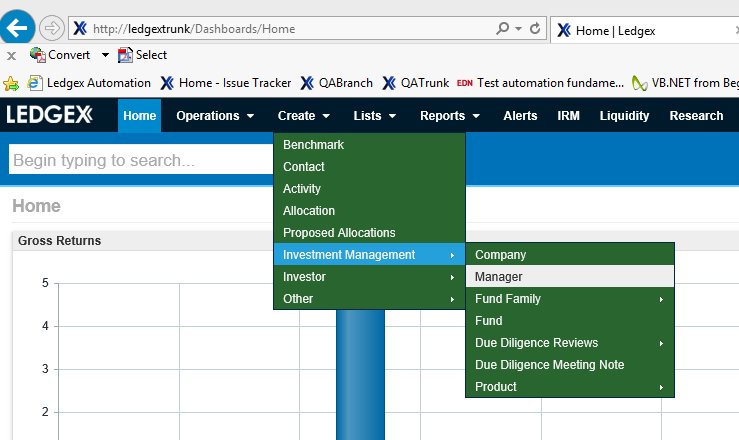Select Company in the submenu
This screenshot has height=440, width=739.
570,254
